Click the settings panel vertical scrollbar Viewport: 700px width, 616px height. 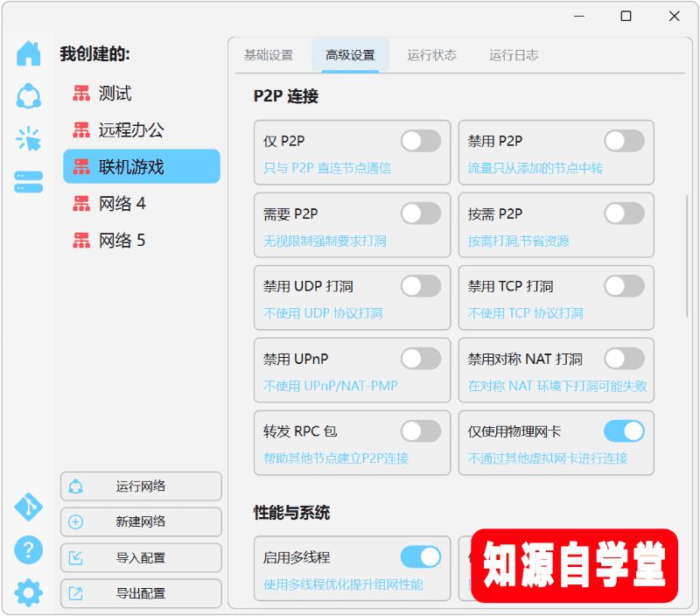click(687, 256)
